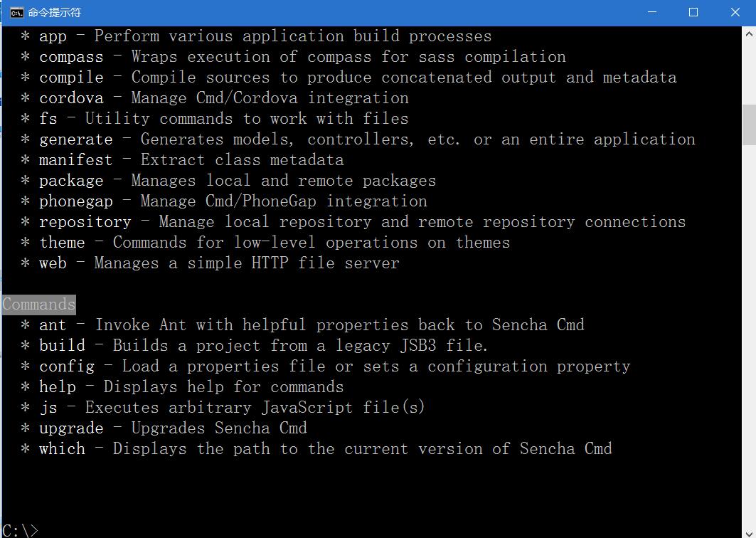
Task: Click the scrollbar up arrow
Action: (x=749, y=34)
